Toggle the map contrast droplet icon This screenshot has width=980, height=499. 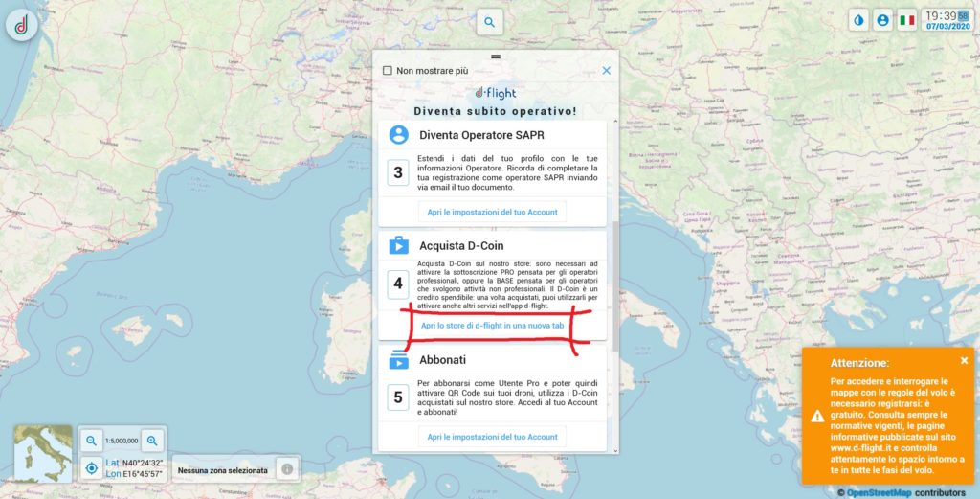coord(858,20)
